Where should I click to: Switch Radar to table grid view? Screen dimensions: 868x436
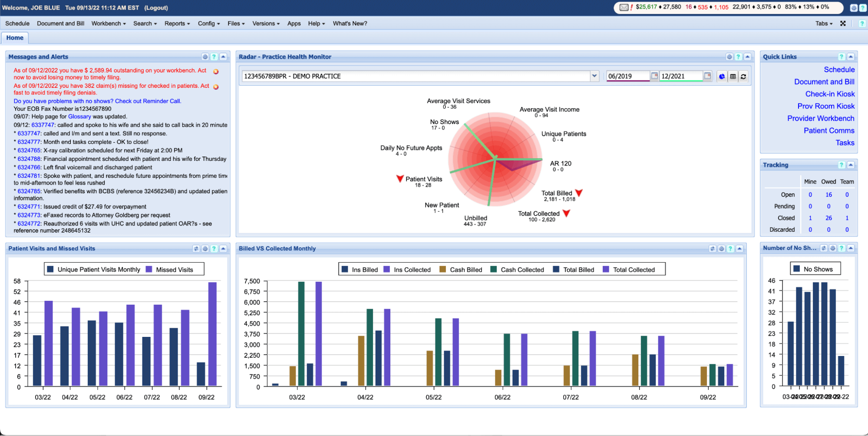tap(733, 77)
